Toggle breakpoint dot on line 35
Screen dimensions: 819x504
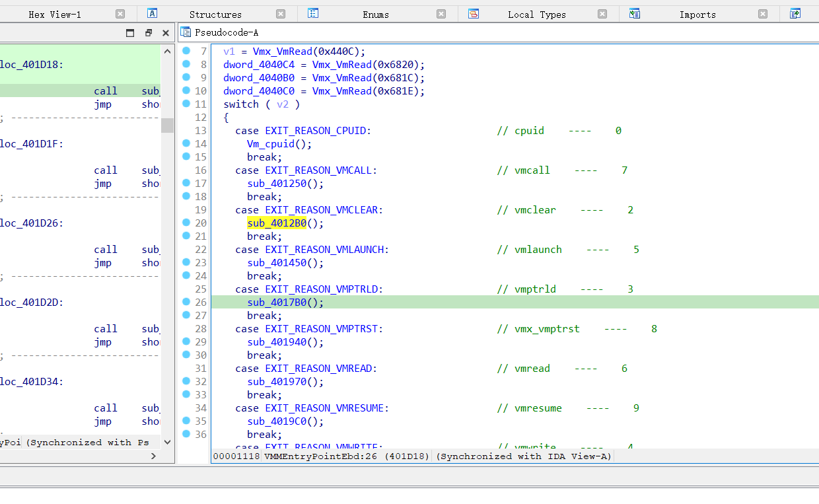186,421
